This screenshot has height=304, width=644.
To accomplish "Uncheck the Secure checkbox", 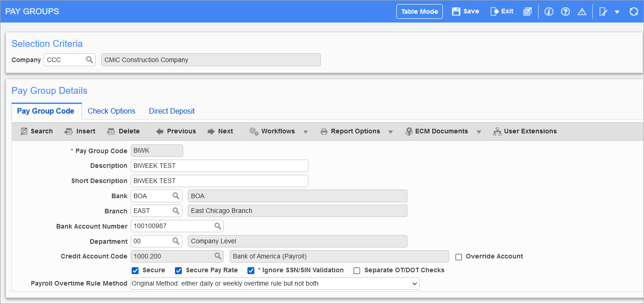I will click(135, 270).
